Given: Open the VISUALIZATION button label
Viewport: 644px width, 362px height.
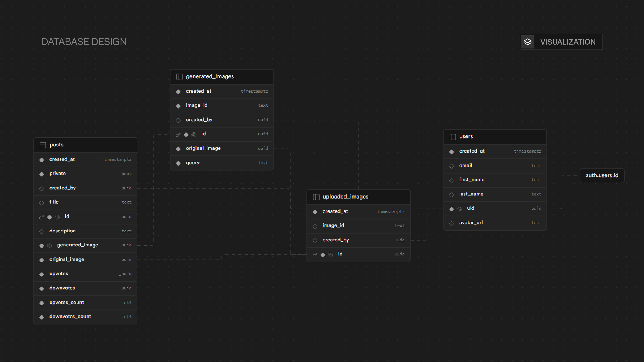Looking at the screenshot, I should (x=568, y=42).
